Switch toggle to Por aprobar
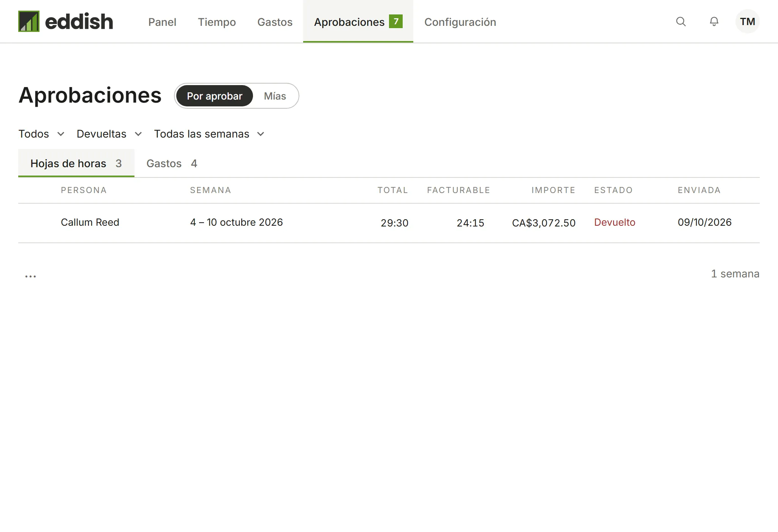 tap(215, 96)
